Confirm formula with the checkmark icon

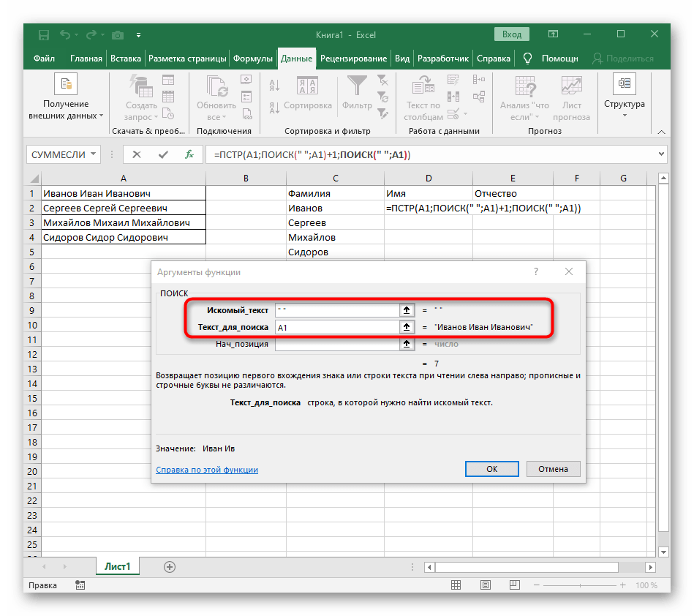tap(163, 154)
